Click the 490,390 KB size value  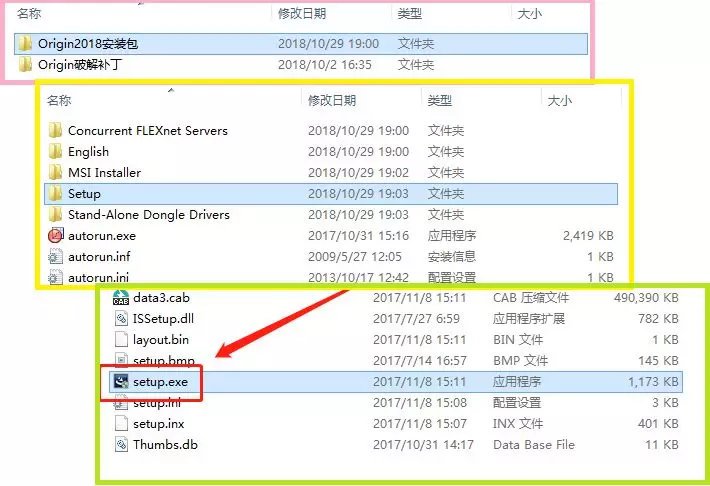(x=646, y=298)
